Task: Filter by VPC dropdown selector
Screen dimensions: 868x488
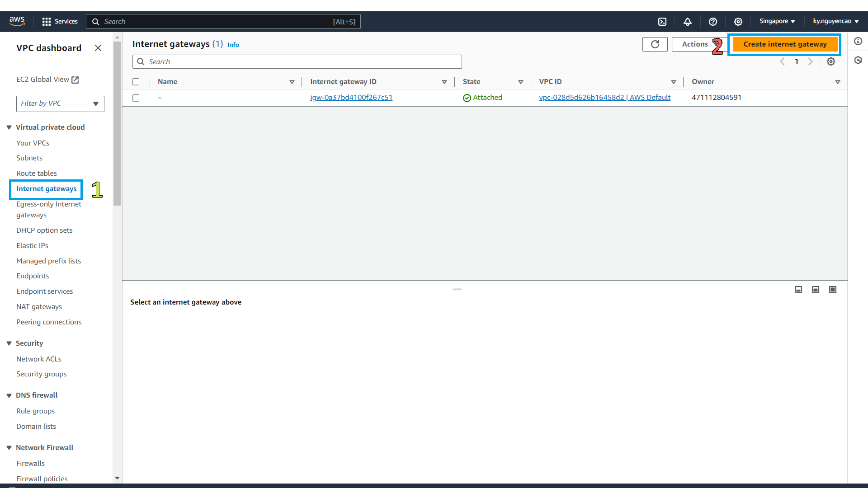Action: click(x=59, y=103)
